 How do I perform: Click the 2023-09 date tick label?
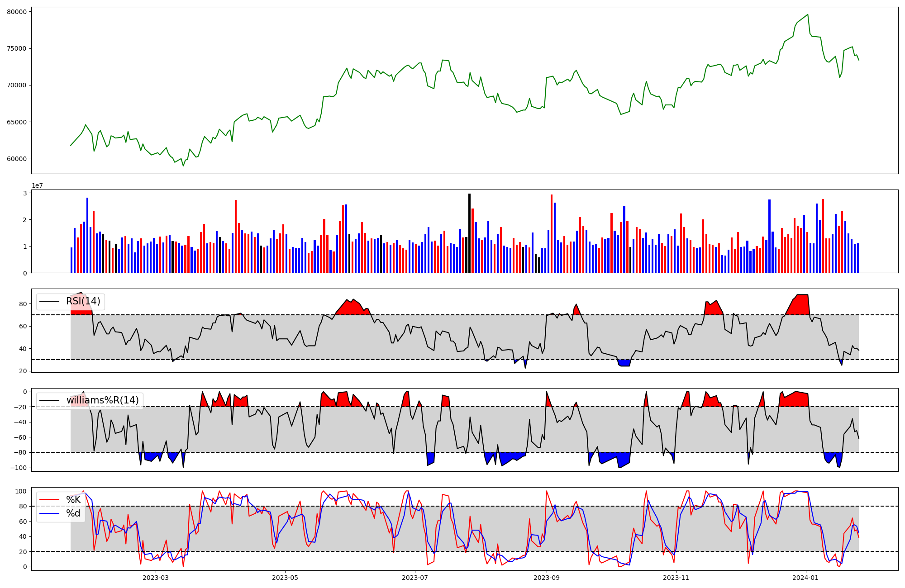[x=547, y=578]
